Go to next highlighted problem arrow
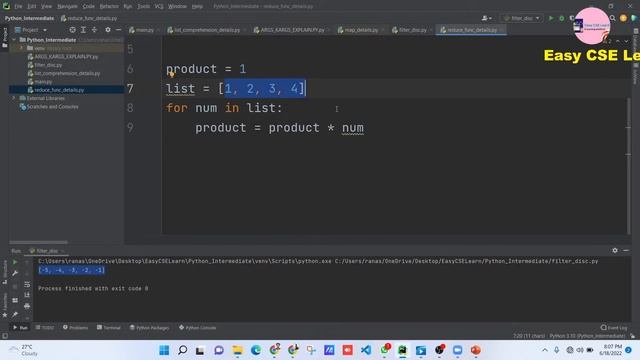Viewport: 640px width, 360px height. tap(626, 41)
